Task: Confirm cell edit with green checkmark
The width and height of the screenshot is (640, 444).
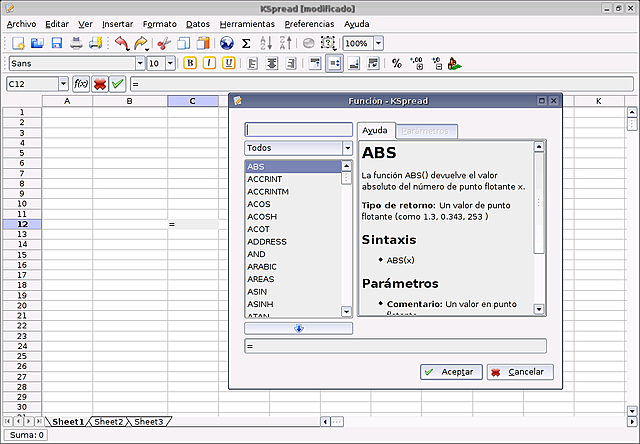Action: pos(118,84)
